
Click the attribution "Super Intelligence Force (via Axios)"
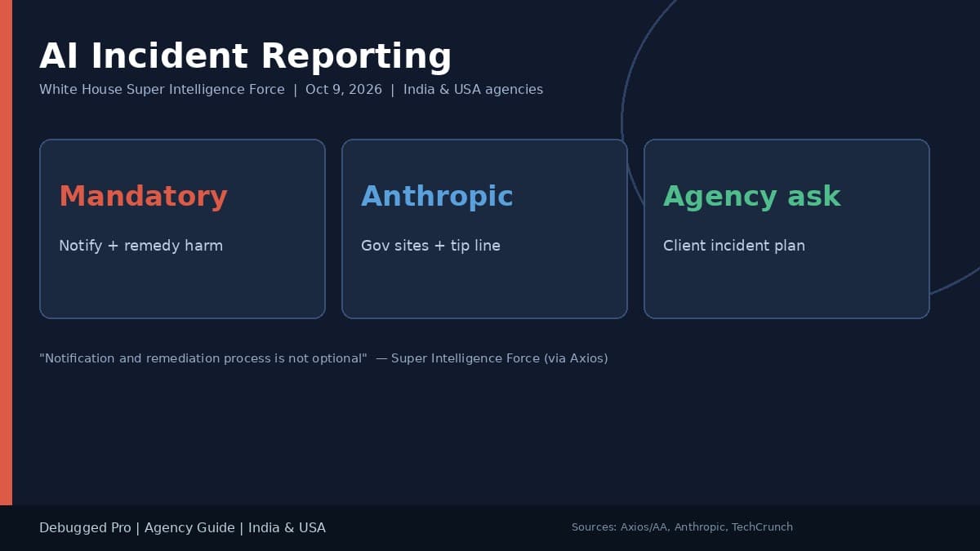point(499,358)
